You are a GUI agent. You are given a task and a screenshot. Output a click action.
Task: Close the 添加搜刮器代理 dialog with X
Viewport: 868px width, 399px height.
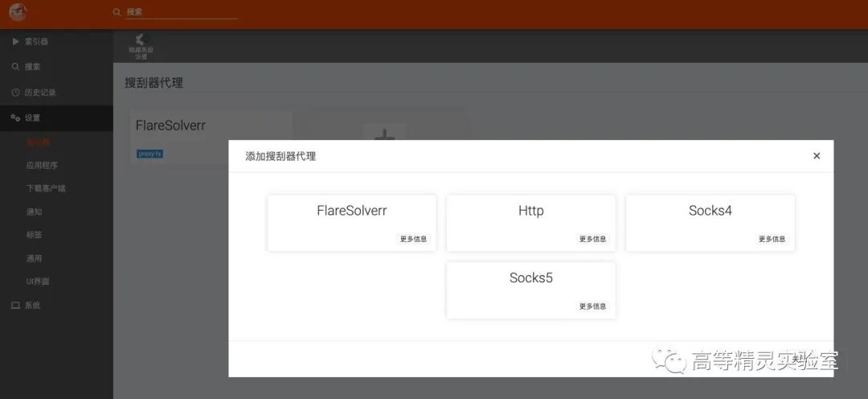817,156
